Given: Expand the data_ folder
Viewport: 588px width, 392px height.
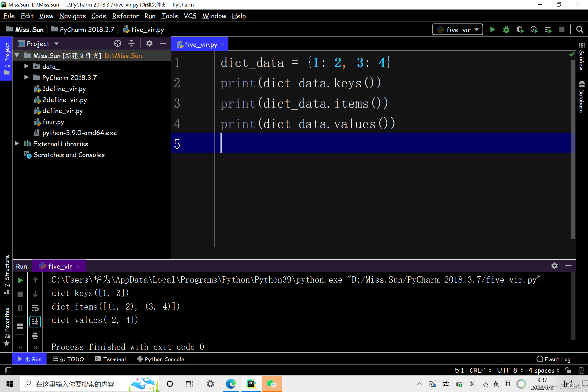Looking at the screenshot, I should coord(26,66).
